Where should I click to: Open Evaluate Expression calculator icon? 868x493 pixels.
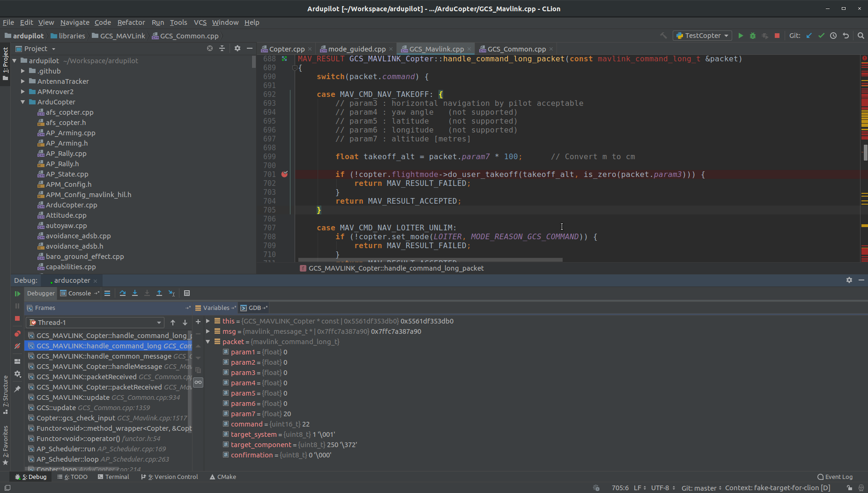click(187, 293)
